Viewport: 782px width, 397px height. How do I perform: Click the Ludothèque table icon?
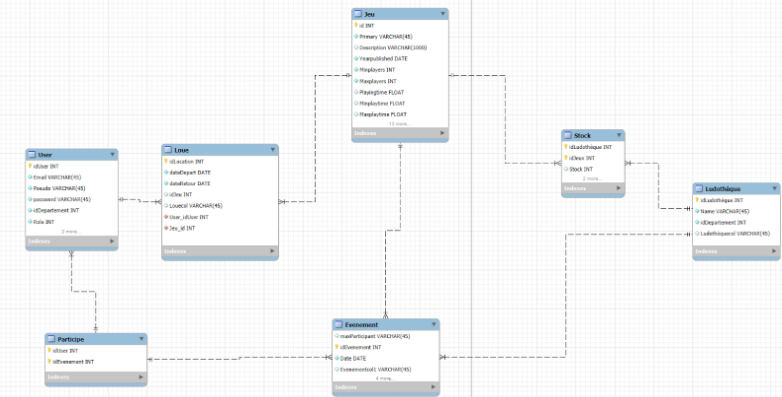pos(699,189)
